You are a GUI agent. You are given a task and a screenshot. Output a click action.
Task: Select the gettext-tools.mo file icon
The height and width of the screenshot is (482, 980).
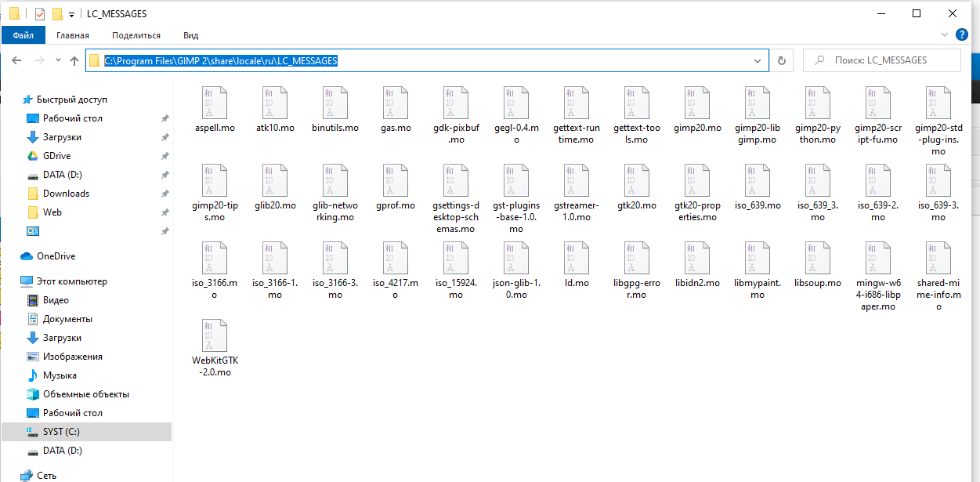[x=637, y=102]
